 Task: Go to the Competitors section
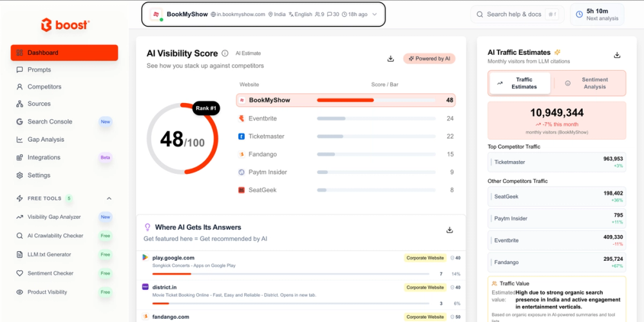pyautogui.click(x=44, y=87)
